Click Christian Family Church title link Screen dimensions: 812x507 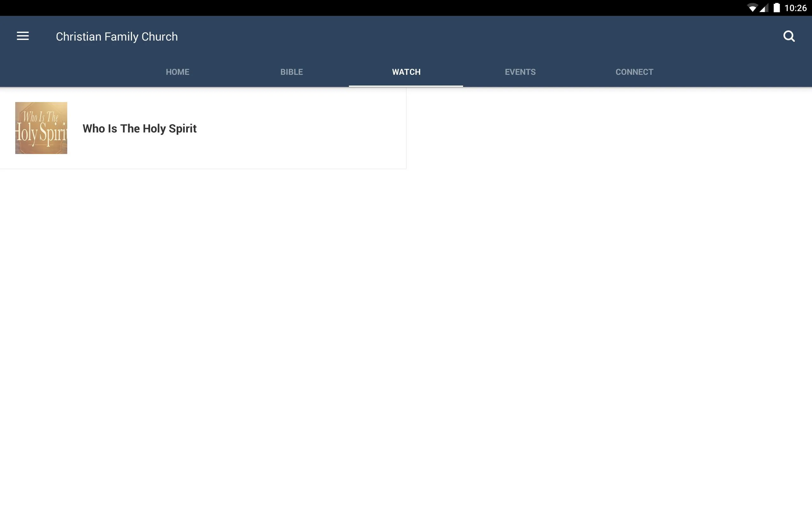[117, 36]
